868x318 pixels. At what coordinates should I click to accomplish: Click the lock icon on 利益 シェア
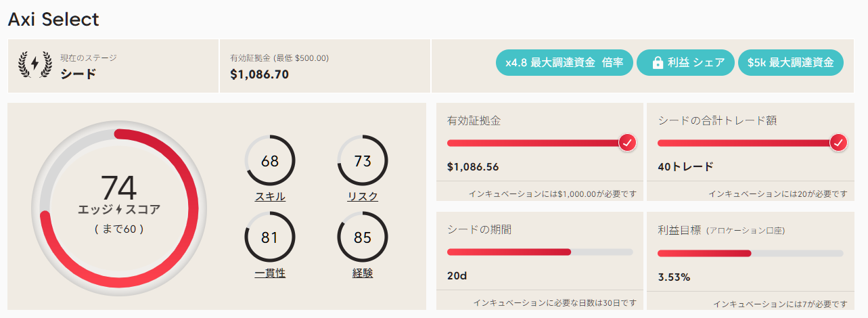(x=657, y=63)
